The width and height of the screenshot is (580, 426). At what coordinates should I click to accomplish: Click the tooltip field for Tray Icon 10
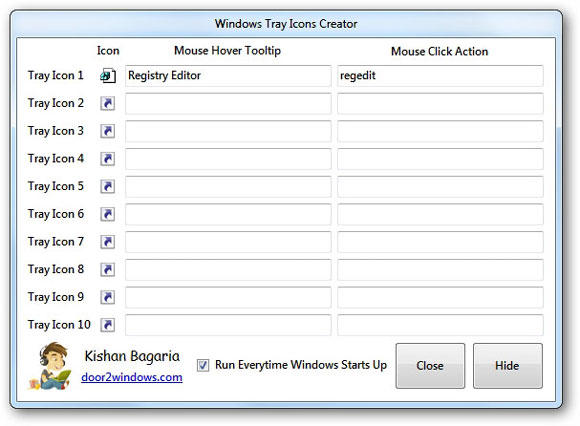pyautogui.click(x=228, y=325)
